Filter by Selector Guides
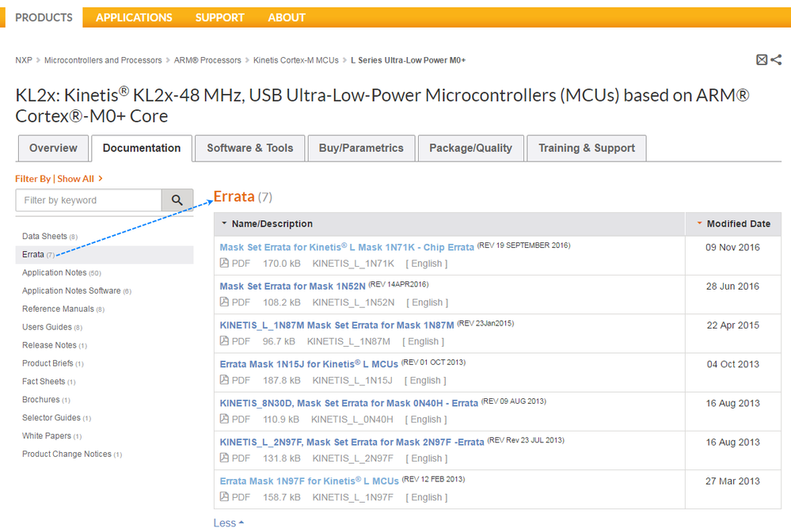 56,417
